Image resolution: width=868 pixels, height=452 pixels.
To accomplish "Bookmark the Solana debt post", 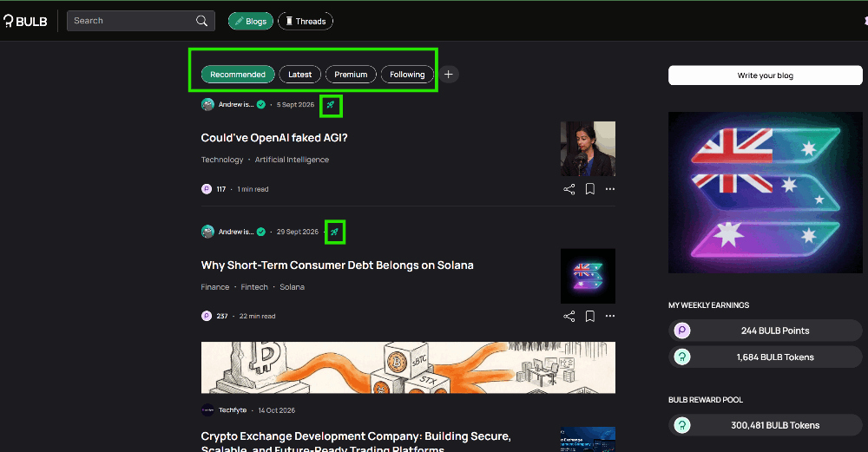I will click(x=590, y=317).
